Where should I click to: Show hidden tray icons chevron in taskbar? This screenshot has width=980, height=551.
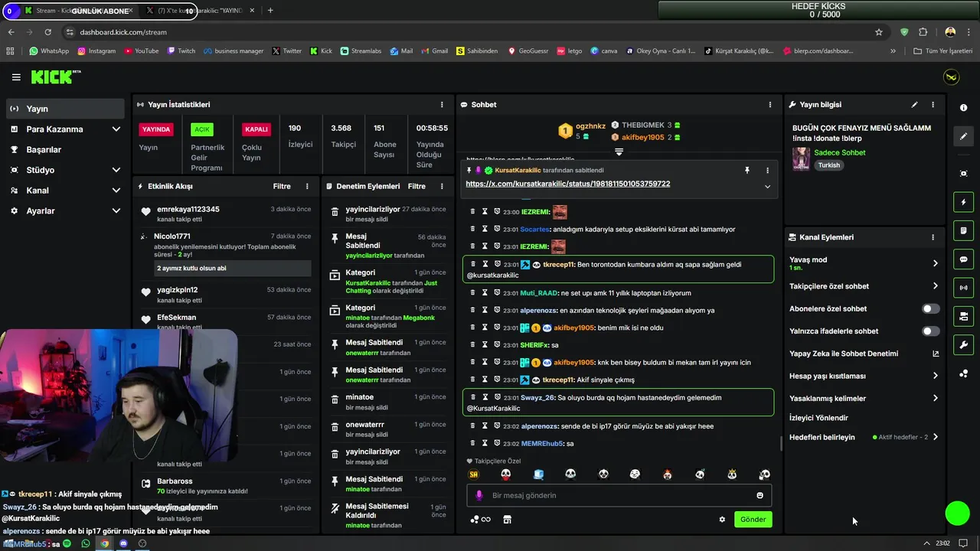(x=927, y=543)
